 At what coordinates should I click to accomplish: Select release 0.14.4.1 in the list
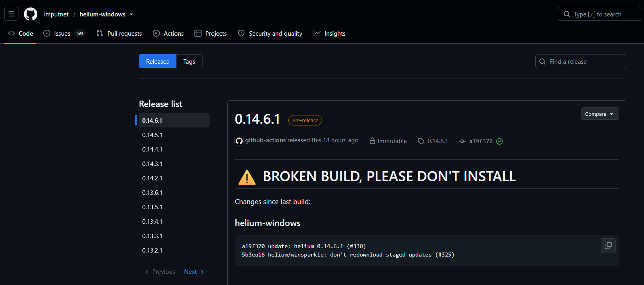174,149
